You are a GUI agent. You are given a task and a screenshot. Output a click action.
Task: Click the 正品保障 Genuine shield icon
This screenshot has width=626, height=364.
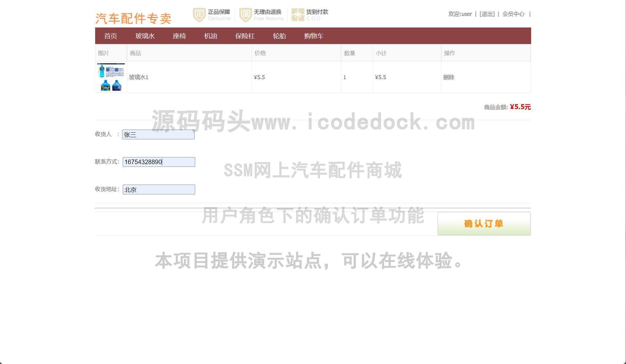pyautogui.click(x=199, y=15)
